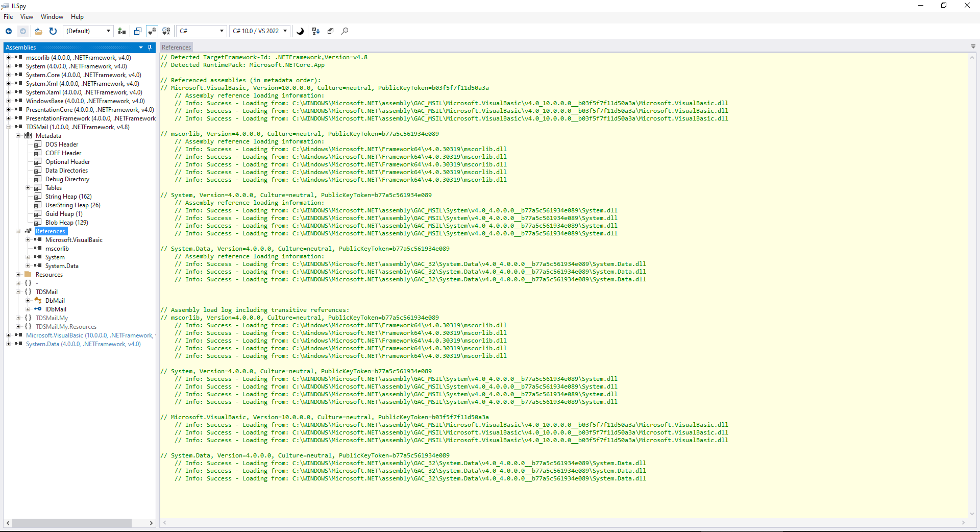Viewport: 980px width, 532px height.
Task: Select the COFF Header icon
Action: coord(38,153)
